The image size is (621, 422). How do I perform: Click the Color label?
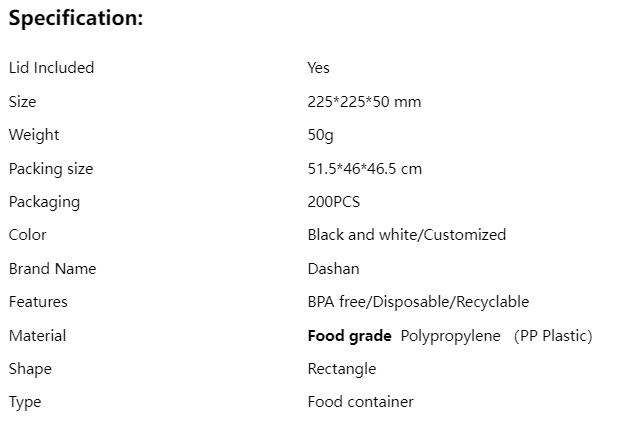tap(28, 235)
